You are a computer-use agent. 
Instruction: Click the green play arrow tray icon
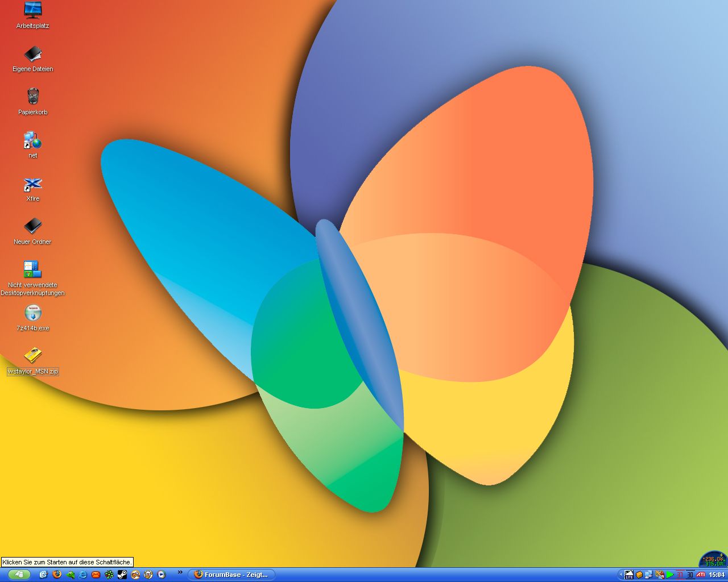(x=670, y=575)
